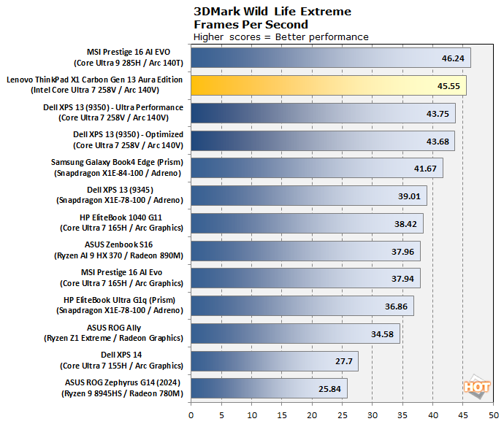Click the x-axis tick label 15
The width and height of the screenshot is (504, 424).
click(x=282, y=415)
